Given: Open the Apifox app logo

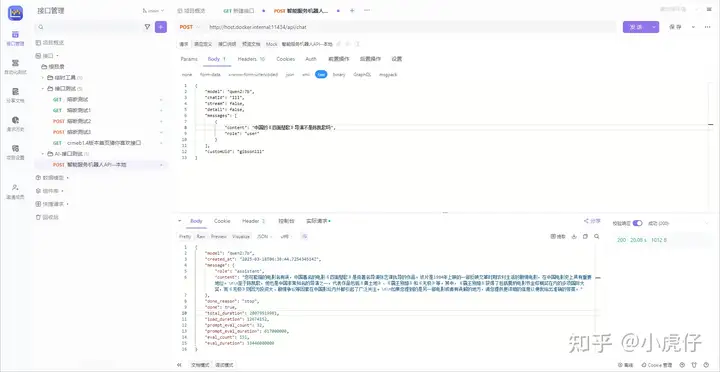Looking at the screenshot, I should point(16,12).
